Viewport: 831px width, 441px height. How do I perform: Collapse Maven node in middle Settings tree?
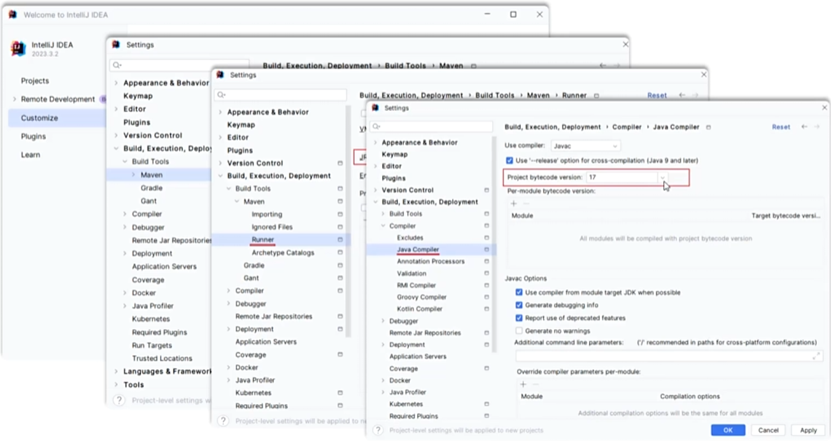237,201
